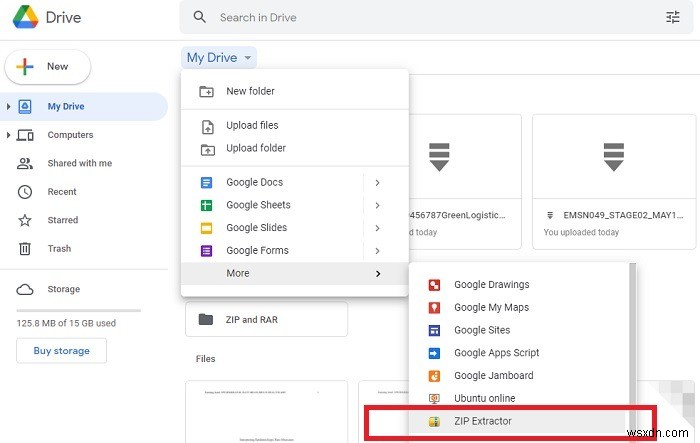The width and height of the screenshot is (700, 443).
Task: Click the Google My Maps icon
Action: click(x=434, y=308)
